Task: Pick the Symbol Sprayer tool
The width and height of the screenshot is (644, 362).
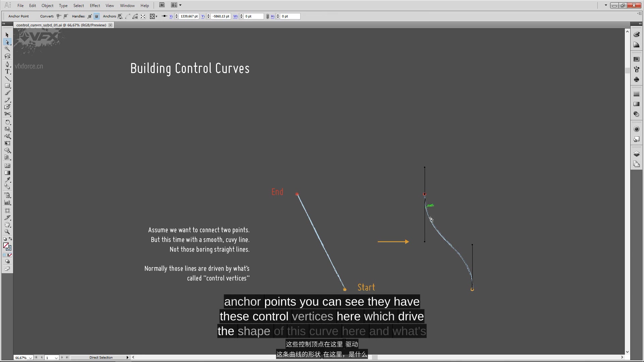Action: pos(7,195)
